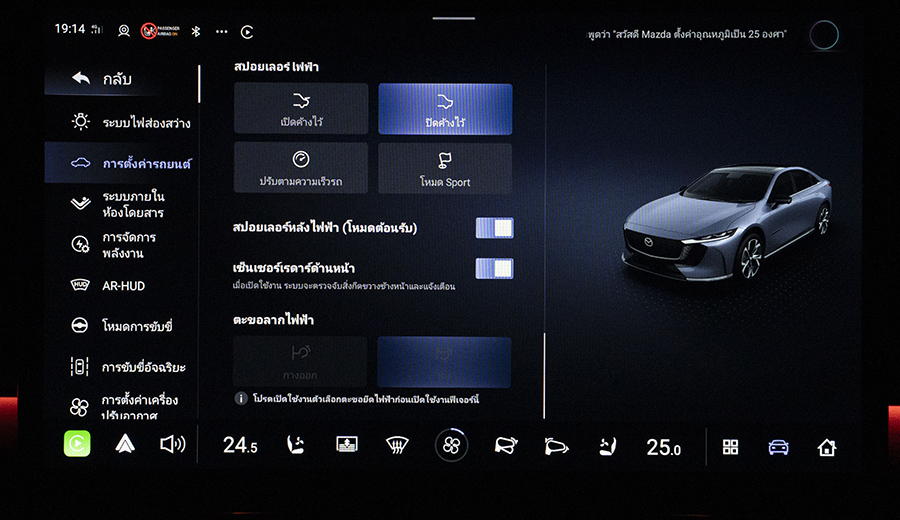Open the AR-HUD settings

121,285
